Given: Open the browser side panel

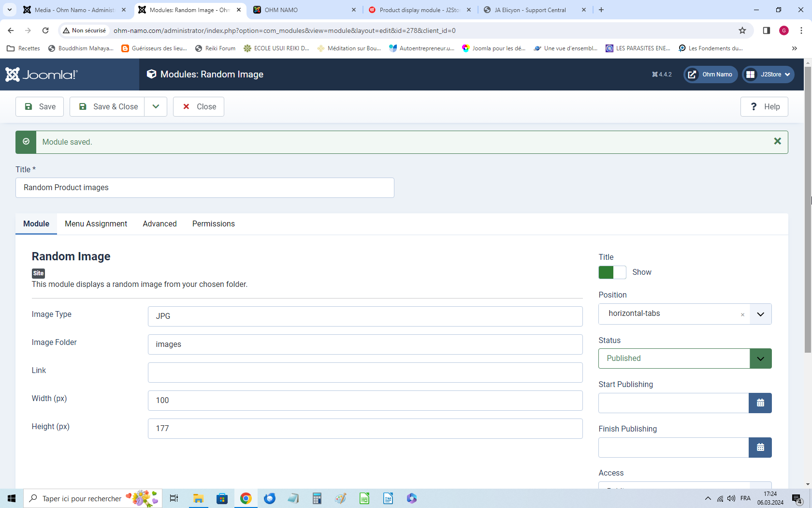Looking at the screenshot, I should (x=767, y=30).
